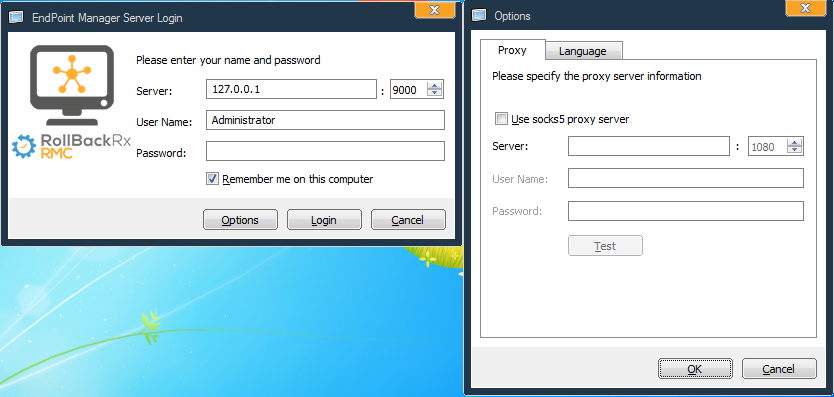Uncheck Remember me on this computer
The image size is (834, 397).
point(212,179)
